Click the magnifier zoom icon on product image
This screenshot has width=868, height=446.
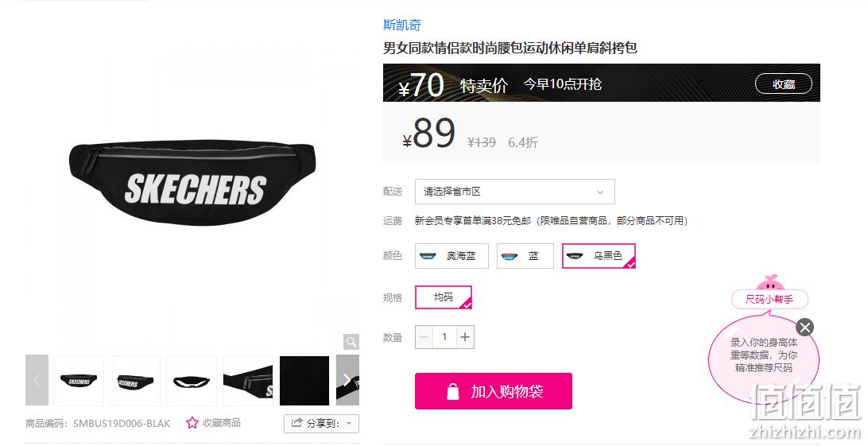pos(351,342)
